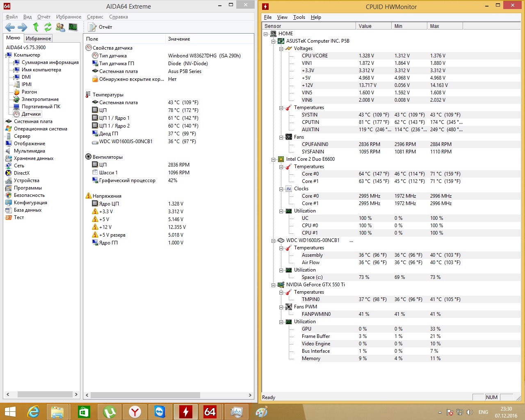Open the Windows Store taskbar icon
The image size is (525, 420).
(84, 411)
